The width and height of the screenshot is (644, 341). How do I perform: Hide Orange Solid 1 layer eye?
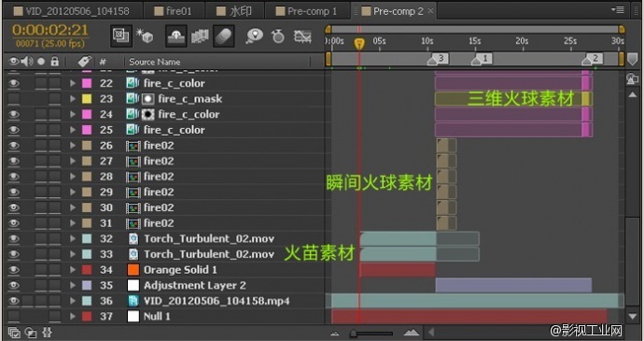coord(14,270)
